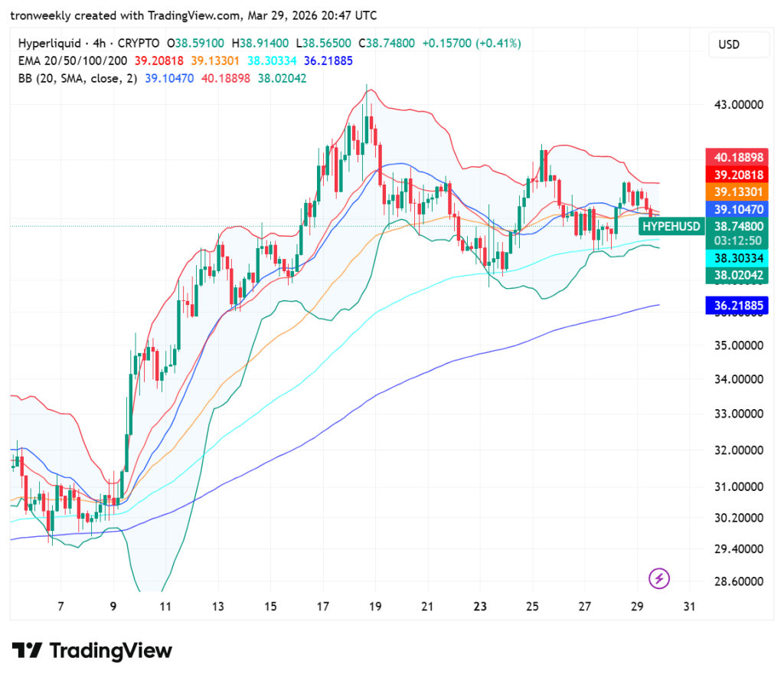
Task: Click the HYPEHUSD last-price tag
Action: 671,226
